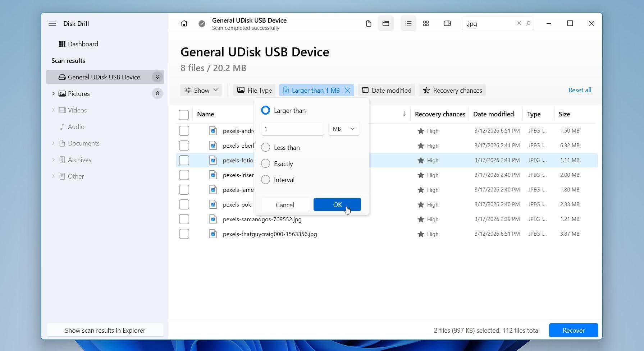The image size is (644, 351).
Task: Click the sort arrow in Name column
Action: (404, 114)
